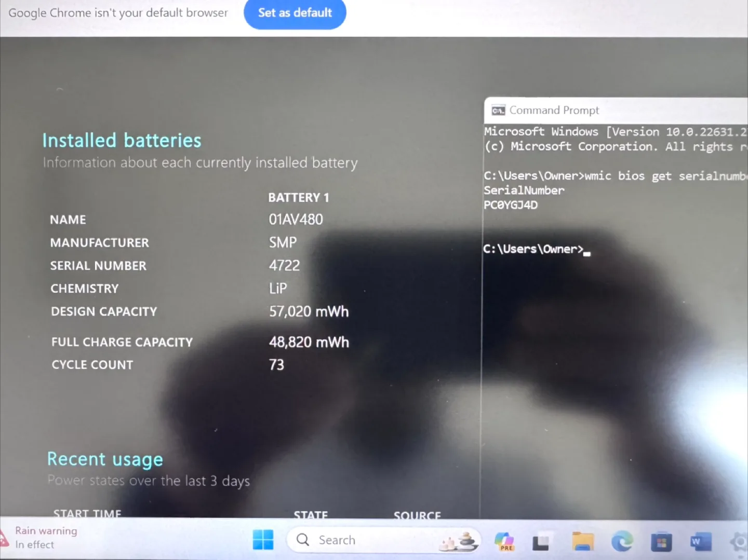Open Microsoft Edge from the taskbar
748x560 pixels.
pyautogui.click(x=622, y=541)
